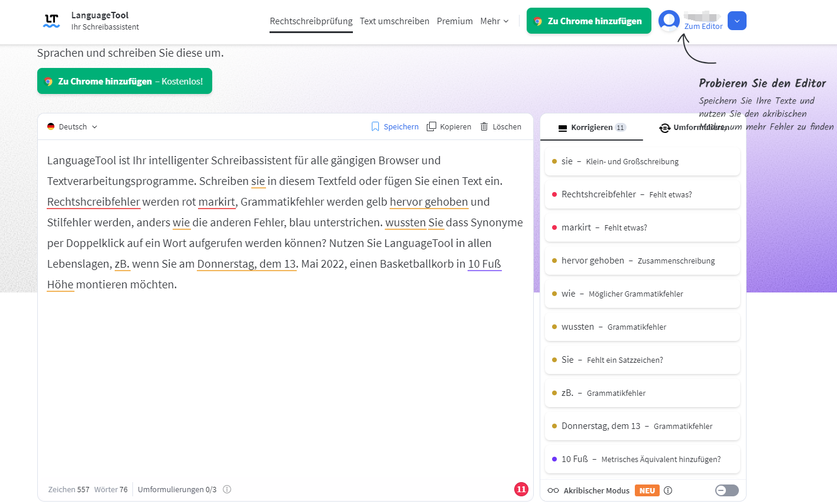Open the user profile avatar icon
The width and height of the screenshot is (837, 504).
coord(669,21)
